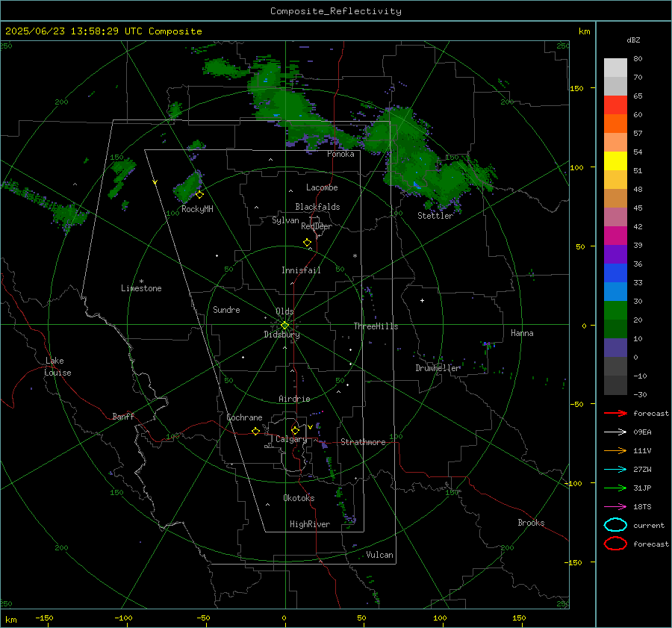
Task: Click the Sundre label
Action: click(226, 309)
